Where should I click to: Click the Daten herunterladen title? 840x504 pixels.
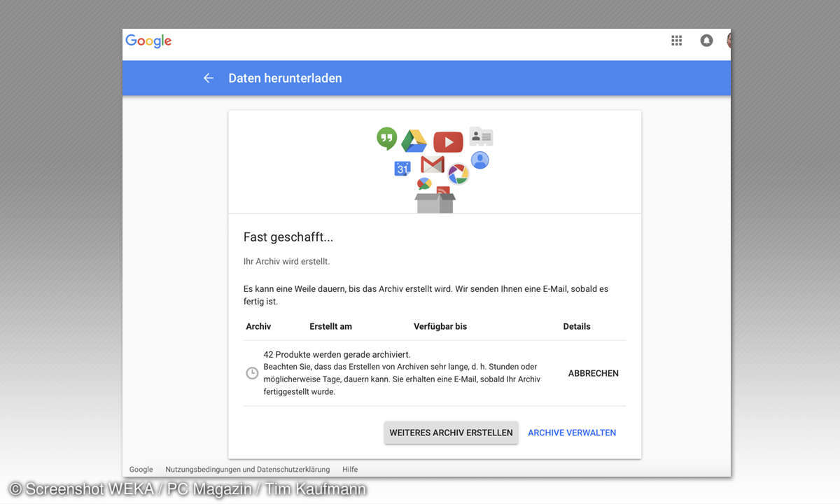pyautogui.click(x=285, y=78)
